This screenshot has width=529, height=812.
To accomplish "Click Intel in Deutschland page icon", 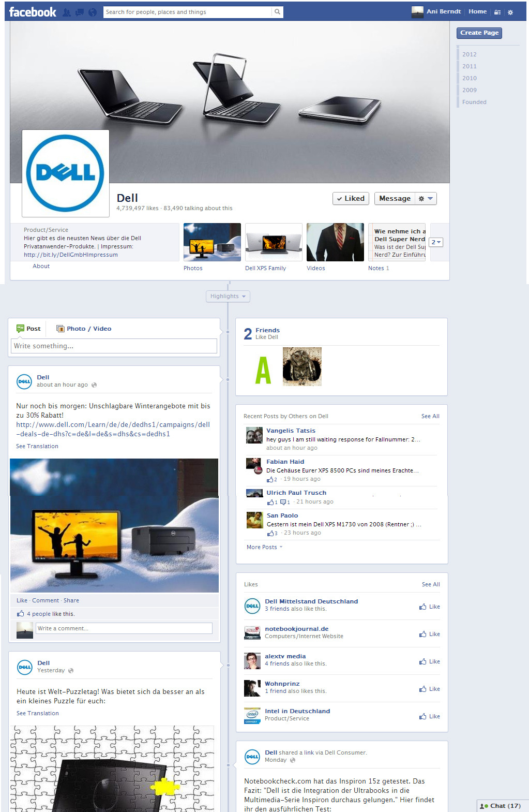I will (252, 716).
